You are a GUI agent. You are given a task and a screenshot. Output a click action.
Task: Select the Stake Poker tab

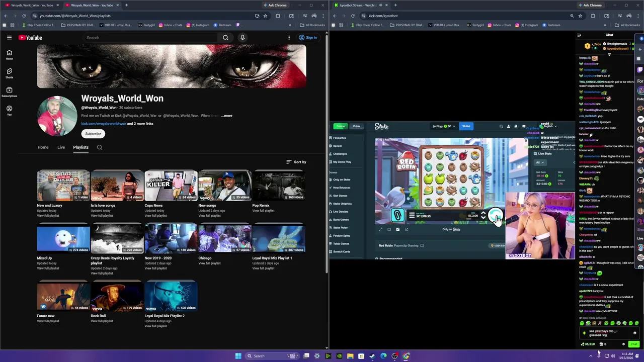coord(356,126)
